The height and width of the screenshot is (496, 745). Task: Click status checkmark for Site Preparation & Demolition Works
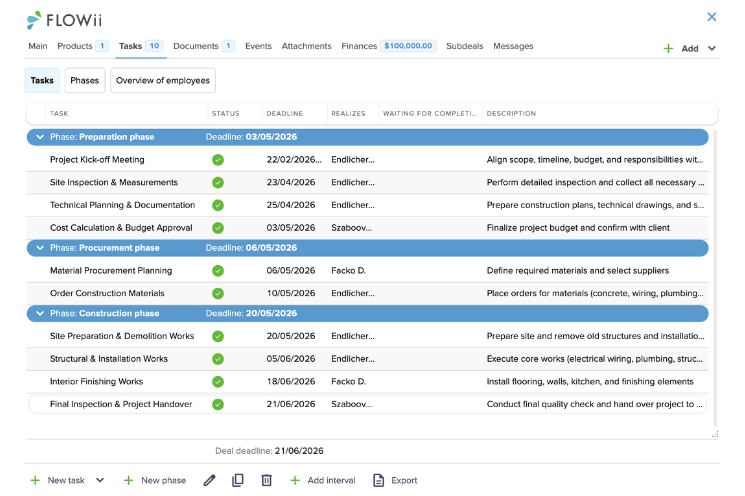click(218, 336)
